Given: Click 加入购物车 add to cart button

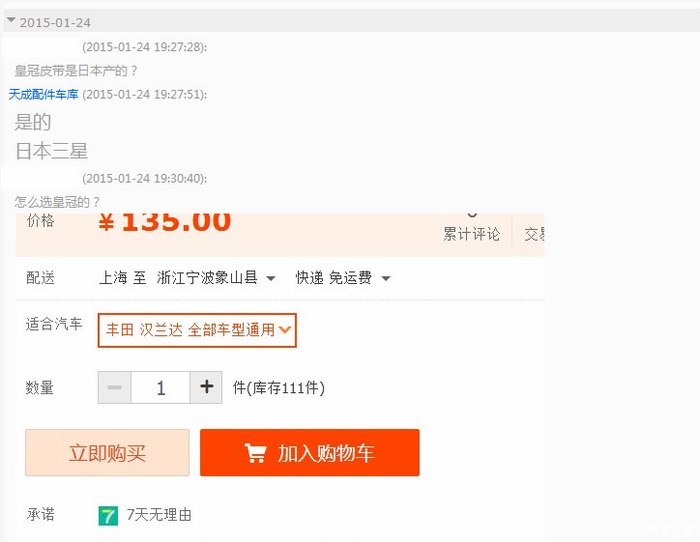Looking at the screenshot, I should [309, 453].
